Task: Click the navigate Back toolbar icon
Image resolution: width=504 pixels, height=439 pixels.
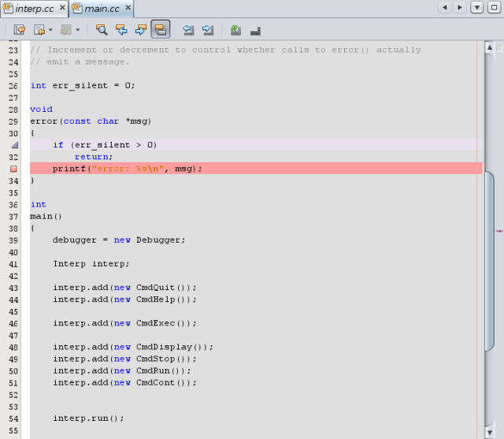Action: coord(39,30)
